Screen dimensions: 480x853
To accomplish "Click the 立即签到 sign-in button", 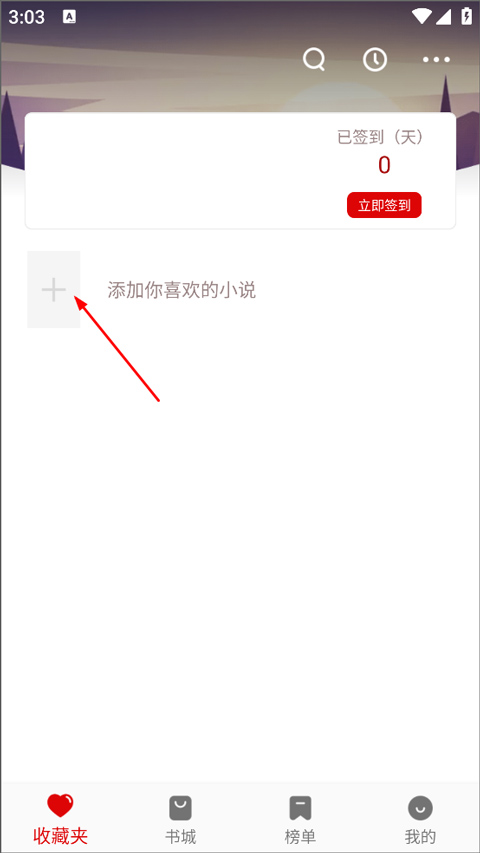I will tap(384, 205).
